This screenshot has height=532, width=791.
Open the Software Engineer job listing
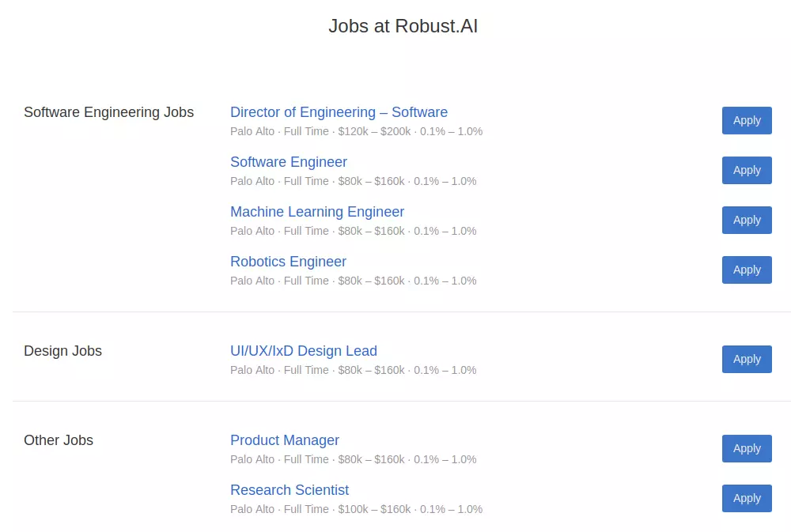click(x=288, y=162)
